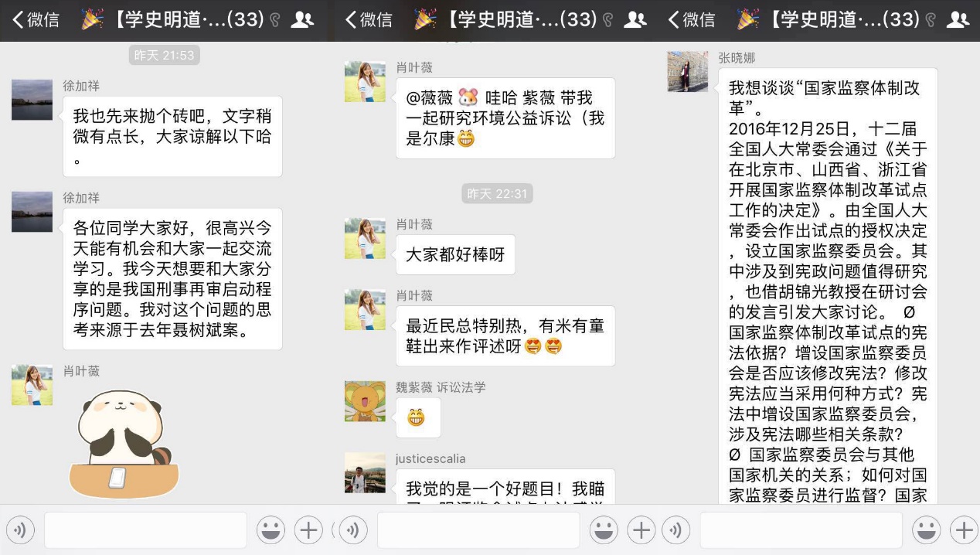Open emoji picker in the left chat

[x=271, y=530]
